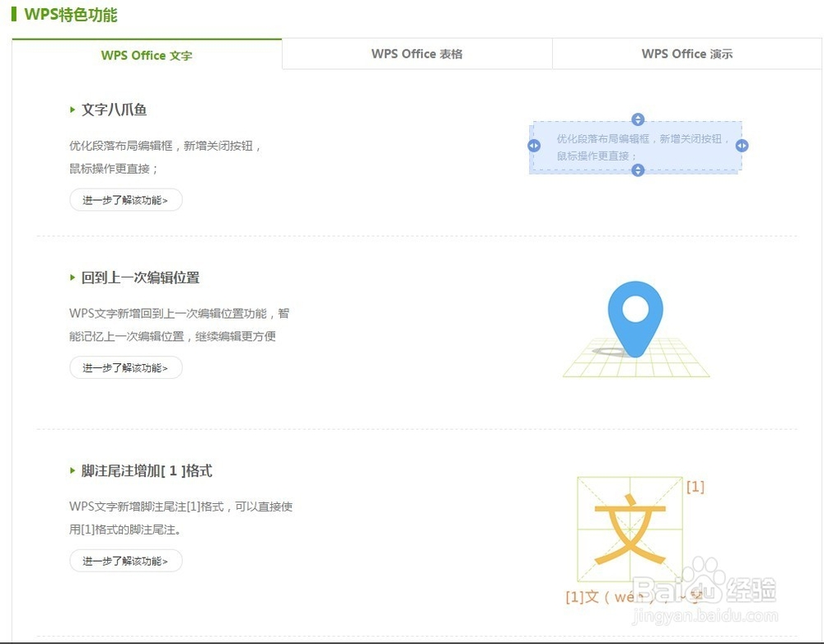
Task: Click the text 优化段落布局编辑框，新增关闭按钮，
Action: coord(165,146)
